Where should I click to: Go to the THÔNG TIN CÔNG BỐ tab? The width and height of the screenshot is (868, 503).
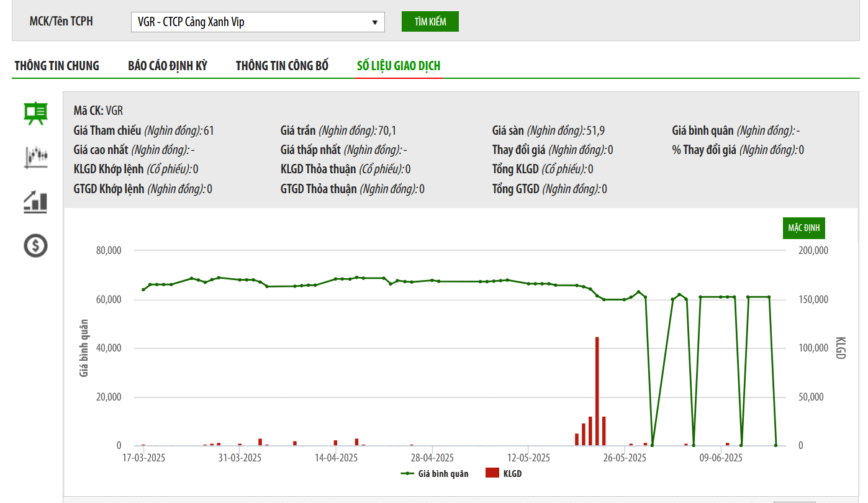(x=282, y=66)
